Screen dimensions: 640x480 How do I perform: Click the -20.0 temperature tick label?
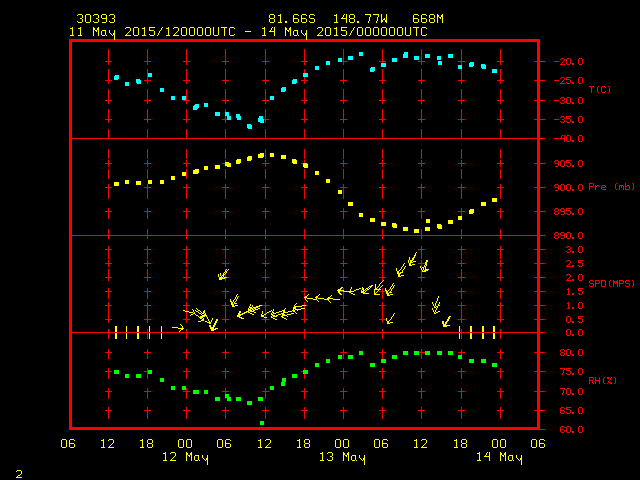click(568, 62)
